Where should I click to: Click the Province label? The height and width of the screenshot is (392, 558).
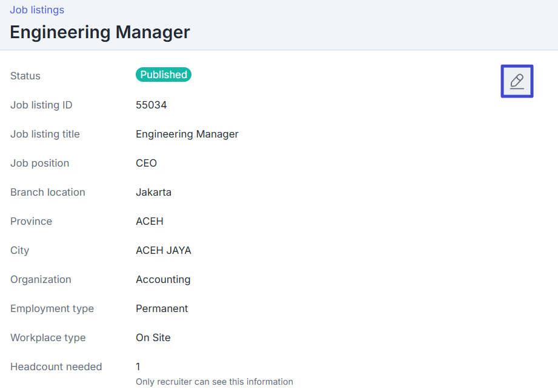point(32,221)
